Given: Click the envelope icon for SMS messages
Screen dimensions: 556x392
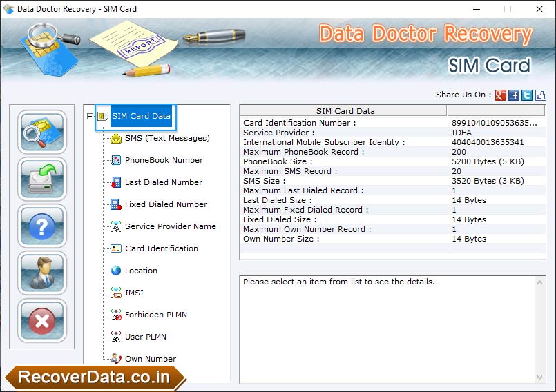Looking at the screenshot, I should 116,138.
